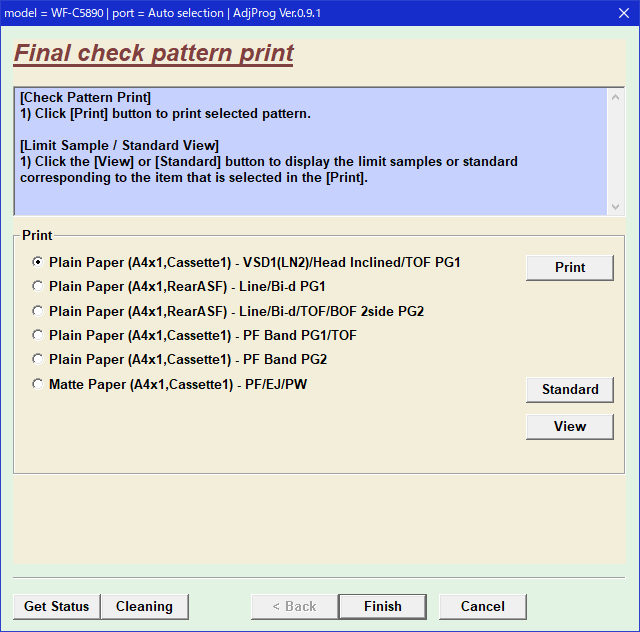Click the Print button
This screenshot has height=632, width=640.
pyautogui.click(x=569, y=268)
